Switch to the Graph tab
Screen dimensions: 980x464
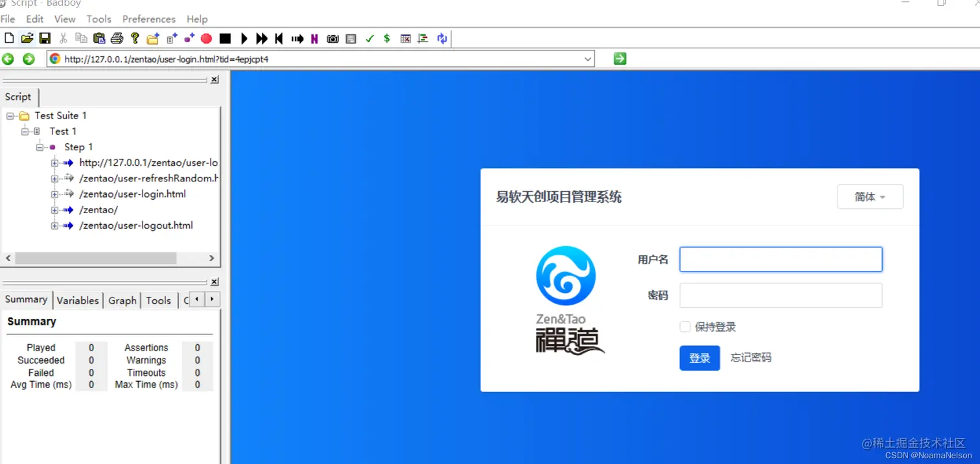pyautogui.click(x=122, y=300)
